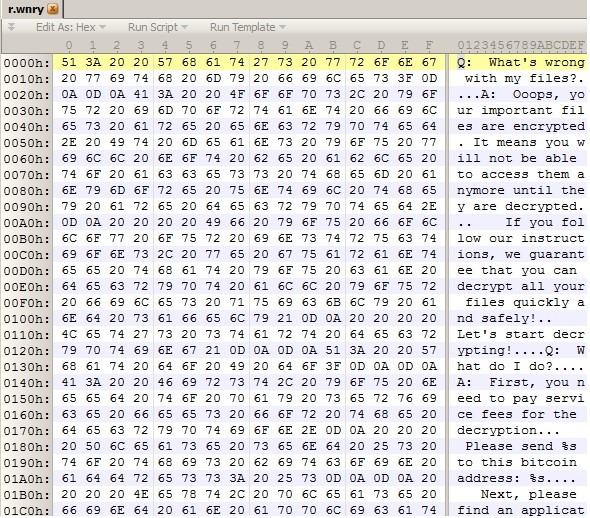Click the double-chevron toolbar collapse icon

(x=11, y=27)
